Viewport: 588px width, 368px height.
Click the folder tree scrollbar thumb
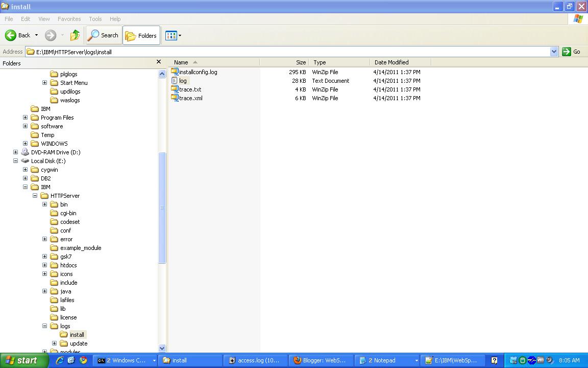(162, 208)
